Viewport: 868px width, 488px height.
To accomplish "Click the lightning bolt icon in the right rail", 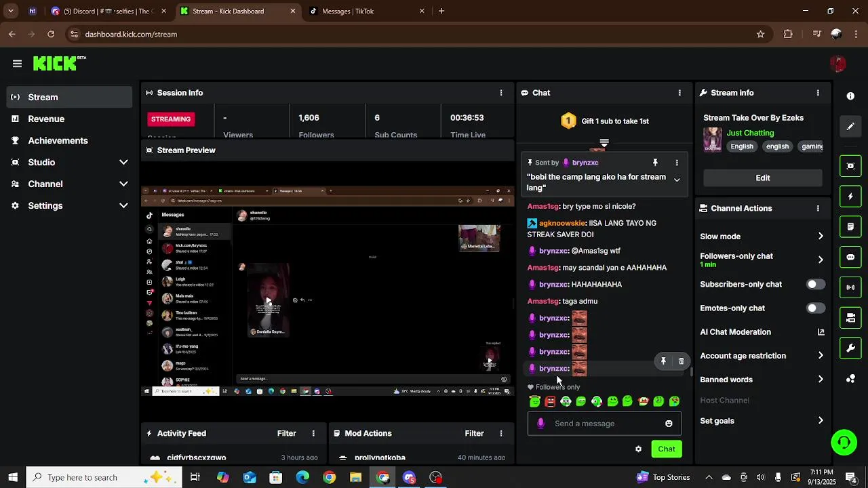I will coord(850,197).
